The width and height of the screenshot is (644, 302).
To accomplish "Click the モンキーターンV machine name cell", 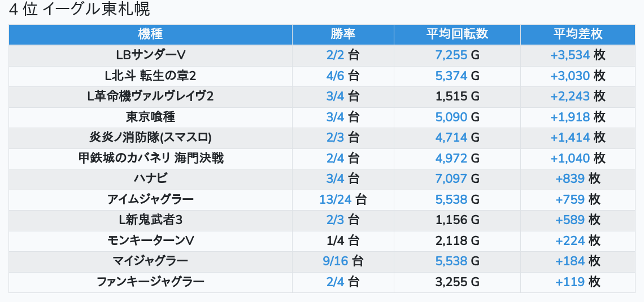I will (x=150, y=240).
